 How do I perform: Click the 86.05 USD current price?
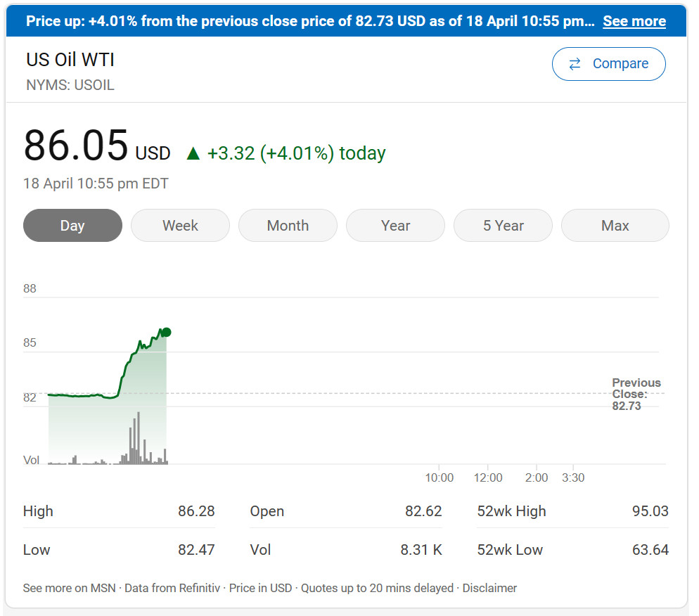click(96, 146)
